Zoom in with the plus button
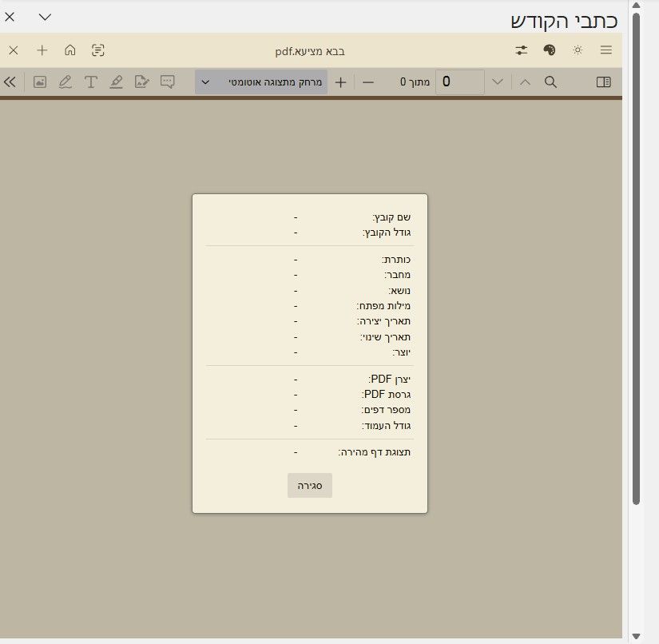659x644 pixels. 340,82
